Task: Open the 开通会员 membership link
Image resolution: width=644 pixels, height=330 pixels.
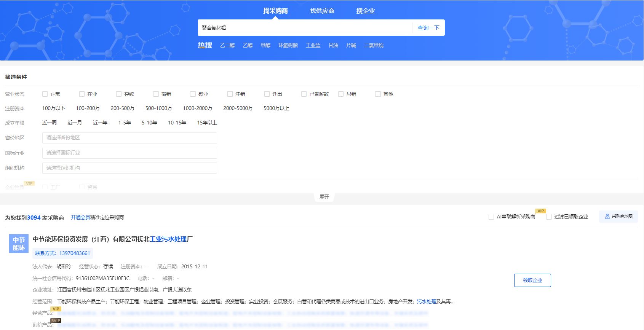Action: point(80,217)
